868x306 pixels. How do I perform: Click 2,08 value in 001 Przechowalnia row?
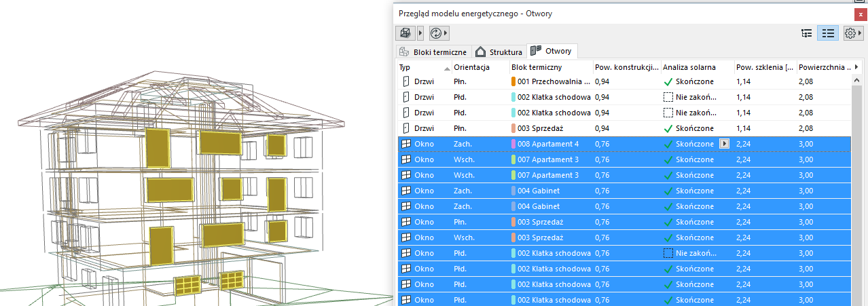[x=806, y=81]
